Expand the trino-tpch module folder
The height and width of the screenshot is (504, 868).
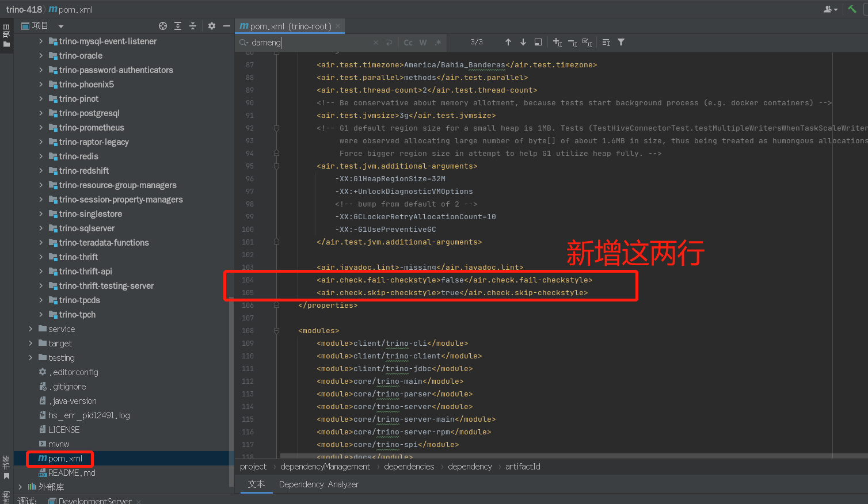[x=41, y=315]
